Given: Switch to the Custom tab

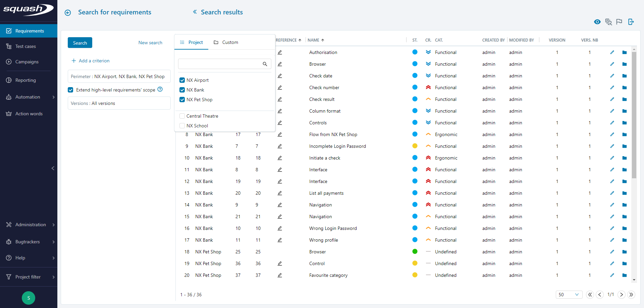Looking at the screenshot, I should click(x=230, y=42).
